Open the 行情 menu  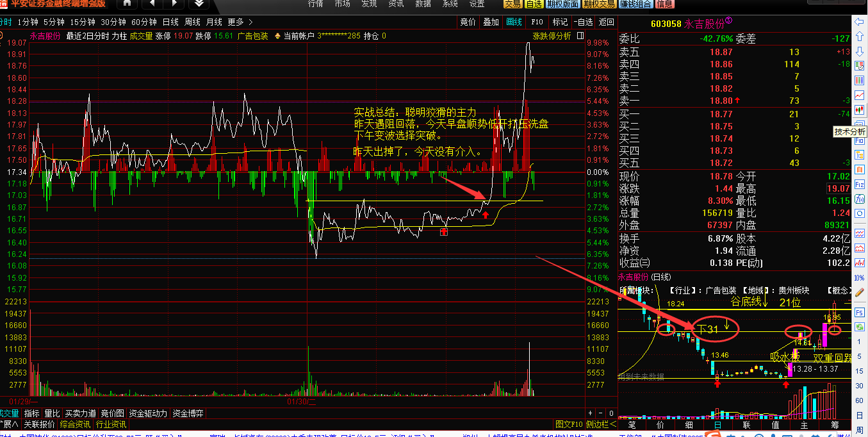(315, 4)
